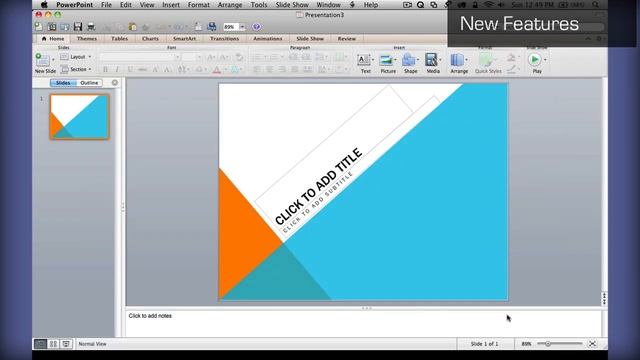Click 'Click to add subtitle' placeholder

pyautogui.click(x=318, y=202)
